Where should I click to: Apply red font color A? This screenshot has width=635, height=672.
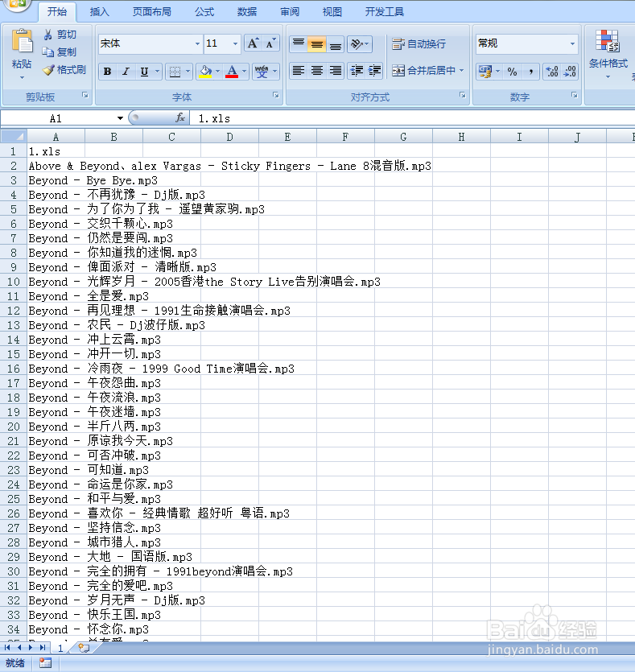(232, 72)
